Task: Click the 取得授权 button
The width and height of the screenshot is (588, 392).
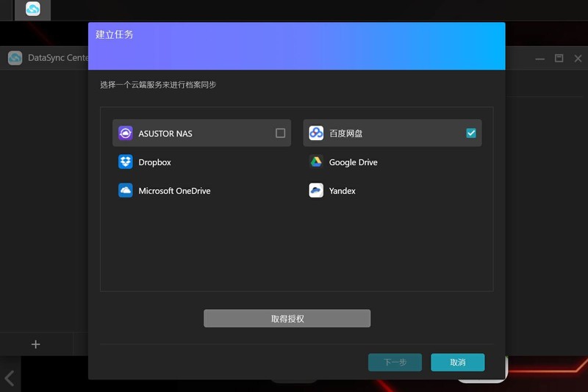Action: (x=287, y=319)
